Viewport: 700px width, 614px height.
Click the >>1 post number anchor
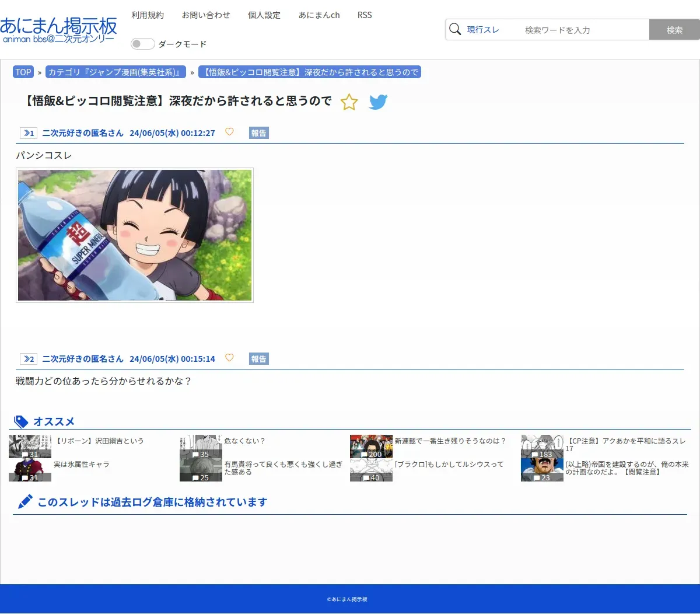coord(29,133)
